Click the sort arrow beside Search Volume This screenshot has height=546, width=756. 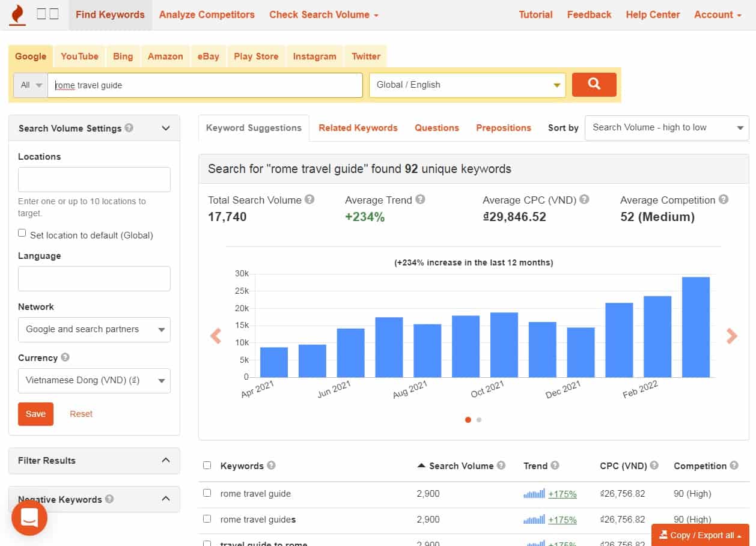(421, 466)
